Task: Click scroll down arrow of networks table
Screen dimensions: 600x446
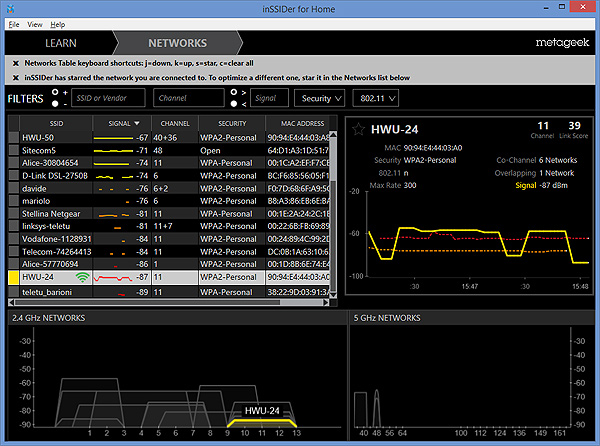Action: 333,295
